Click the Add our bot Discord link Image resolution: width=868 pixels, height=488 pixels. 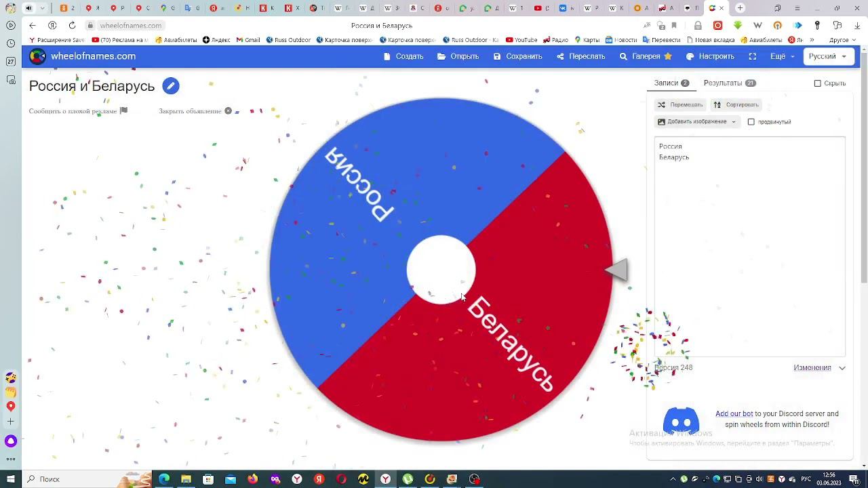pyautogui.click(x=734, y=413)
